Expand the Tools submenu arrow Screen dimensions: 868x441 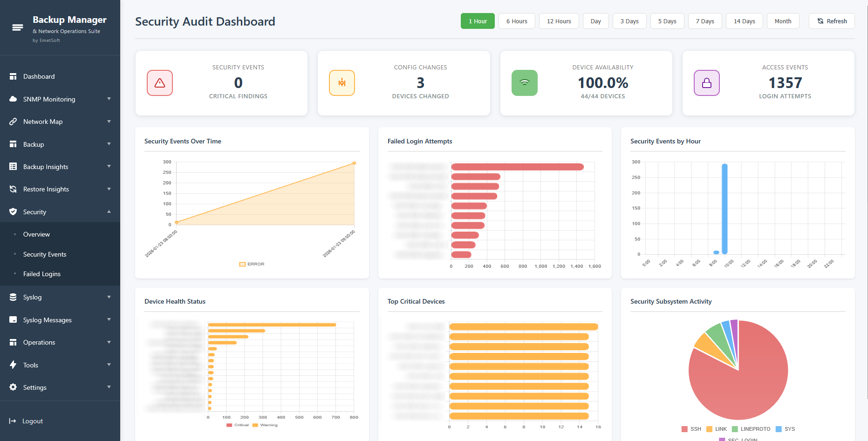pyautogui.click(x=109, y=365)
